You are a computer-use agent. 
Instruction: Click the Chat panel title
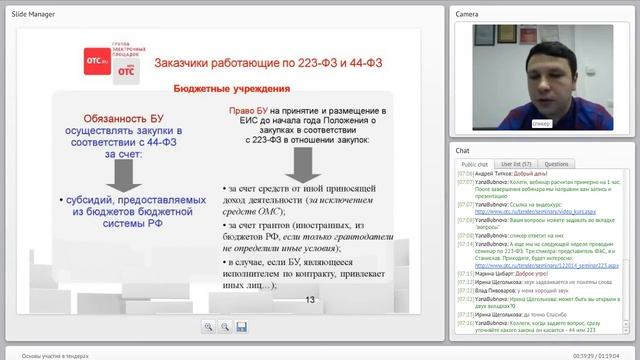(462, 151)
